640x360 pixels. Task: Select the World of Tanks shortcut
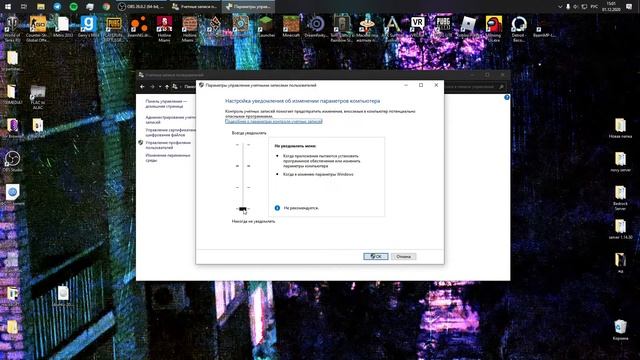pyautogui.click(x=12, y=29)
